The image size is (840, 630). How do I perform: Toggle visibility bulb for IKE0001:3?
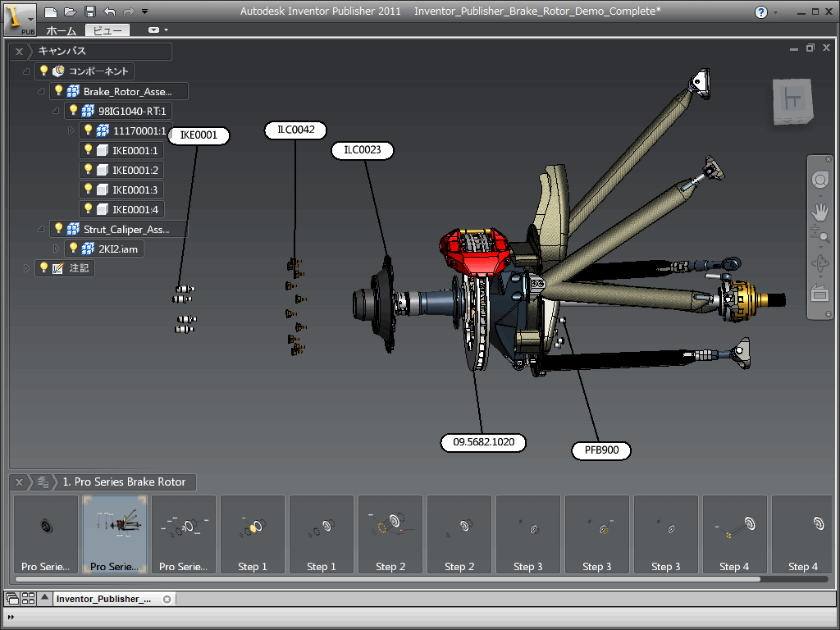pyautogui.click(x=89, y=189)
